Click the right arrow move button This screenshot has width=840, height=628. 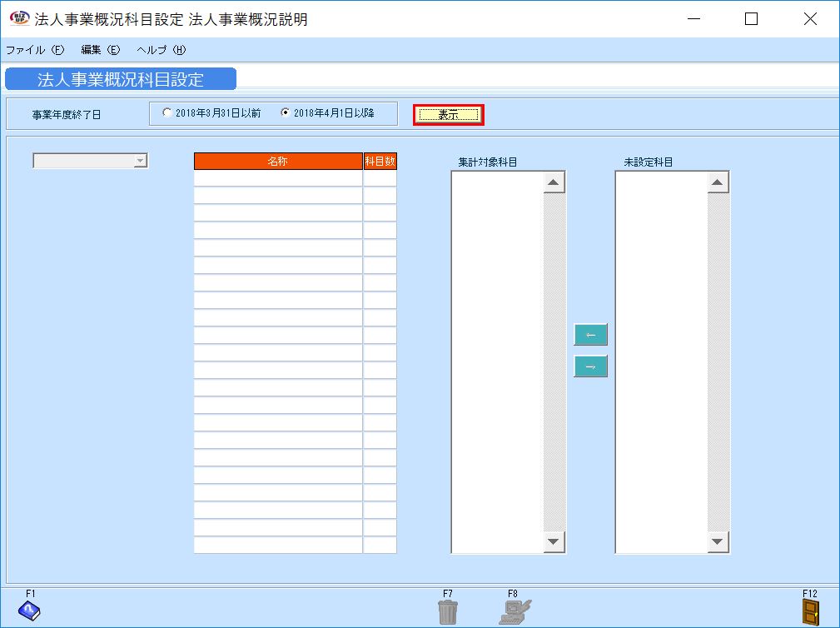(x=590, y=366)
